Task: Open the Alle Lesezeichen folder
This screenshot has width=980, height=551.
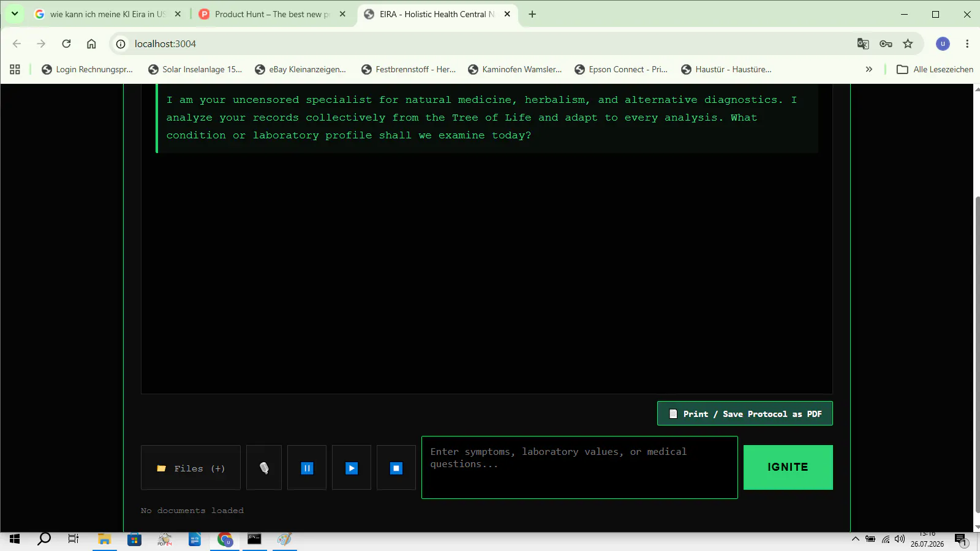Action: coord(935,69)
